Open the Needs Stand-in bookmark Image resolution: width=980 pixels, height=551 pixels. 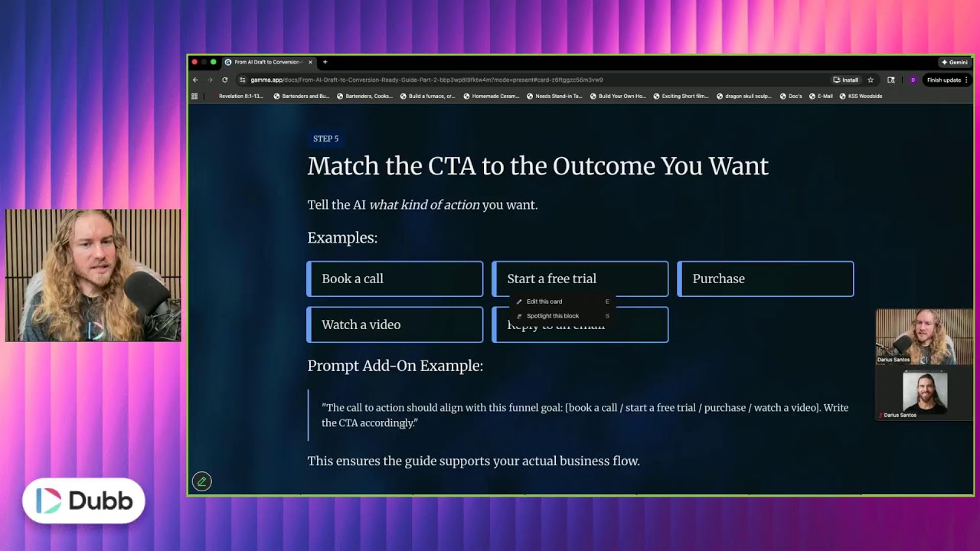(554, 96)
